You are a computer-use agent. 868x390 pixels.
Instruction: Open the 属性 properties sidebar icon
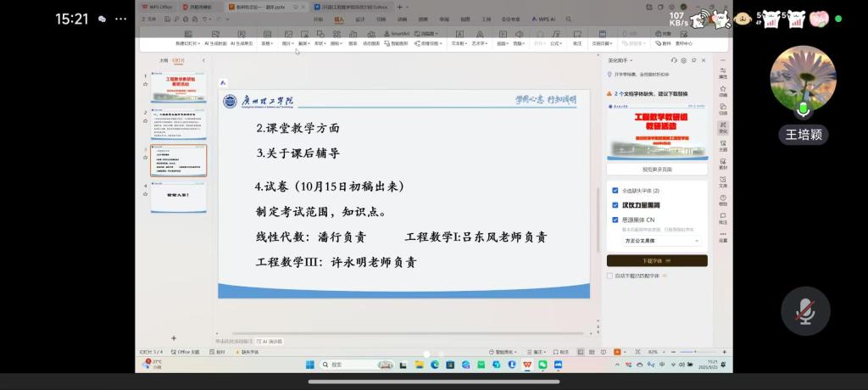[x=723, y=70]
